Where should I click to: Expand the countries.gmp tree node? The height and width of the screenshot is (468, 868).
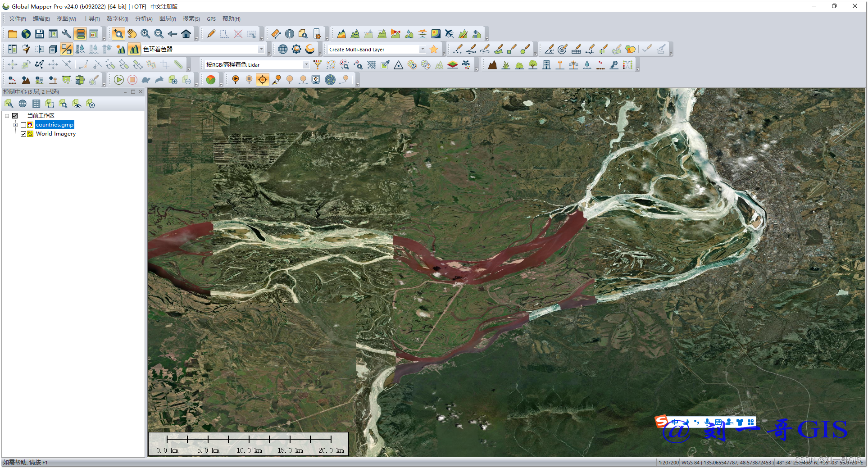click(16, 125)
